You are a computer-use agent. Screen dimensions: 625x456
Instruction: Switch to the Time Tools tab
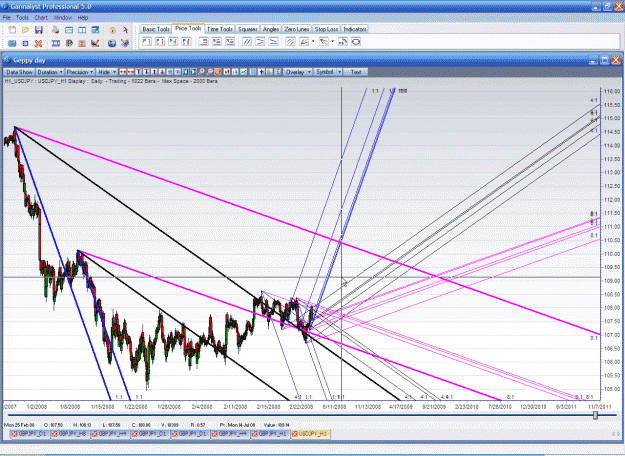pyautogui.click(x=220, y=29)
